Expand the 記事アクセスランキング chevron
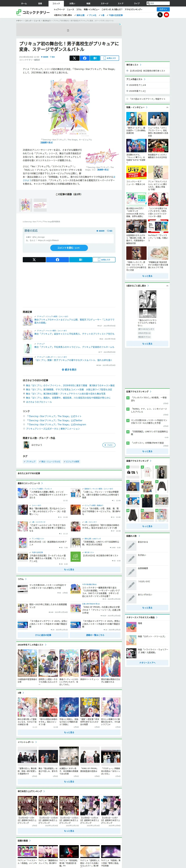This screenshot has width=186, height=868. pos(151,392)
